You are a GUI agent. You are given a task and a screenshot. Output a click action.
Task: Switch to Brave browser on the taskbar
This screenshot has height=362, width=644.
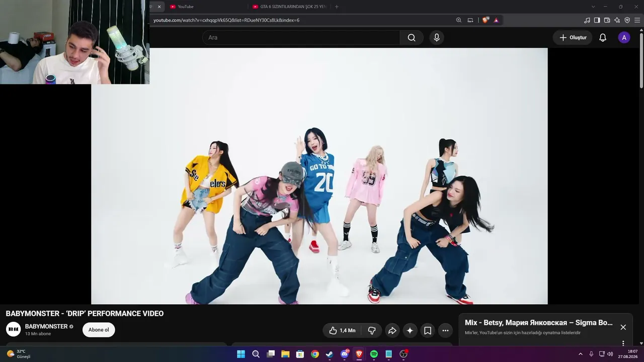pos(359,354)
